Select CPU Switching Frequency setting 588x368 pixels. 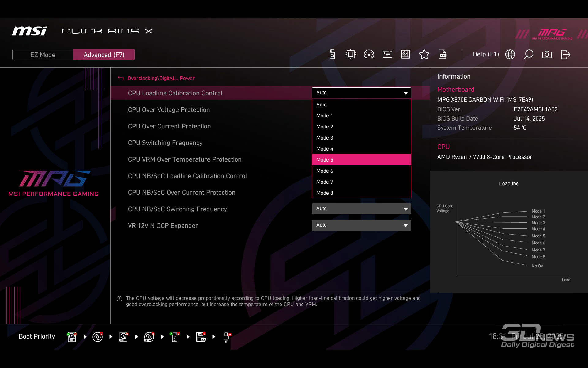(x=165, y=143)
